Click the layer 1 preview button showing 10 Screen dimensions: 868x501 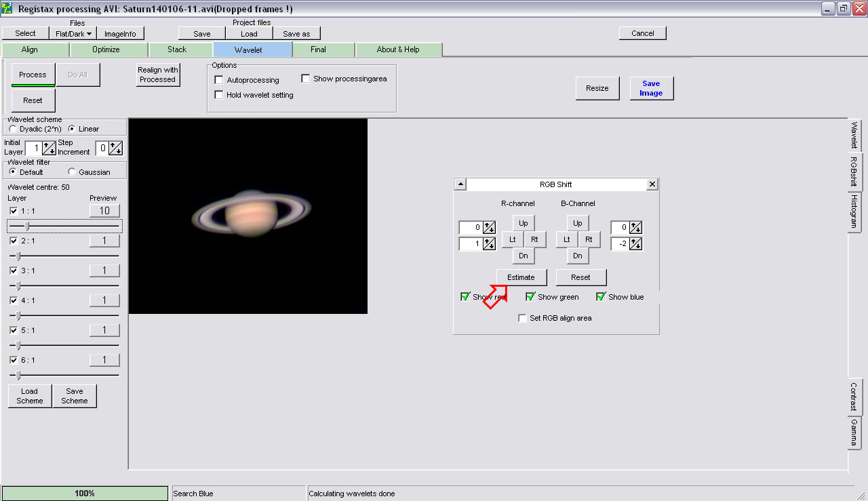(104, 211)
